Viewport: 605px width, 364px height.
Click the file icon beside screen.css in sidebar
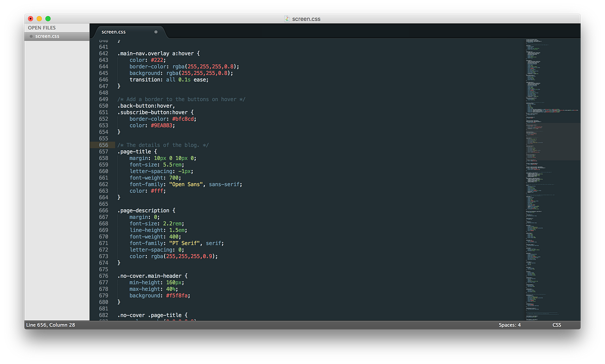(x=30, y=36)
